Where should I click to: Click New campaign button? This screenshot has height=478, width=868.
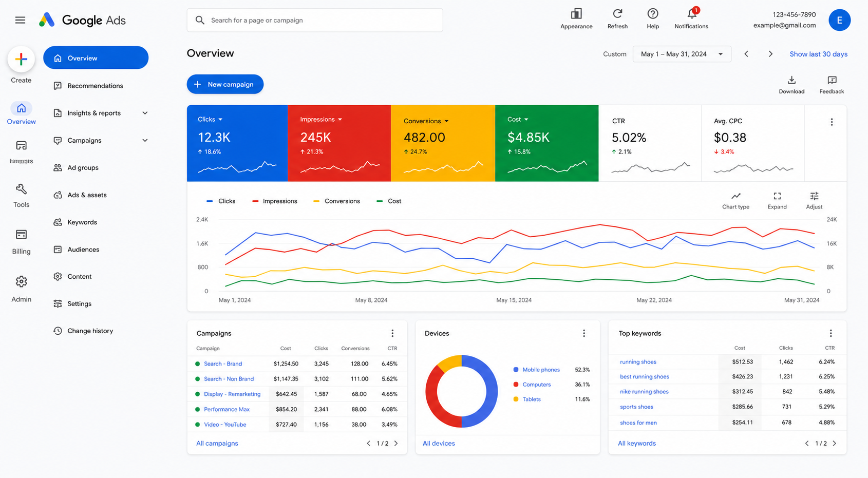(x=225, y=84)
